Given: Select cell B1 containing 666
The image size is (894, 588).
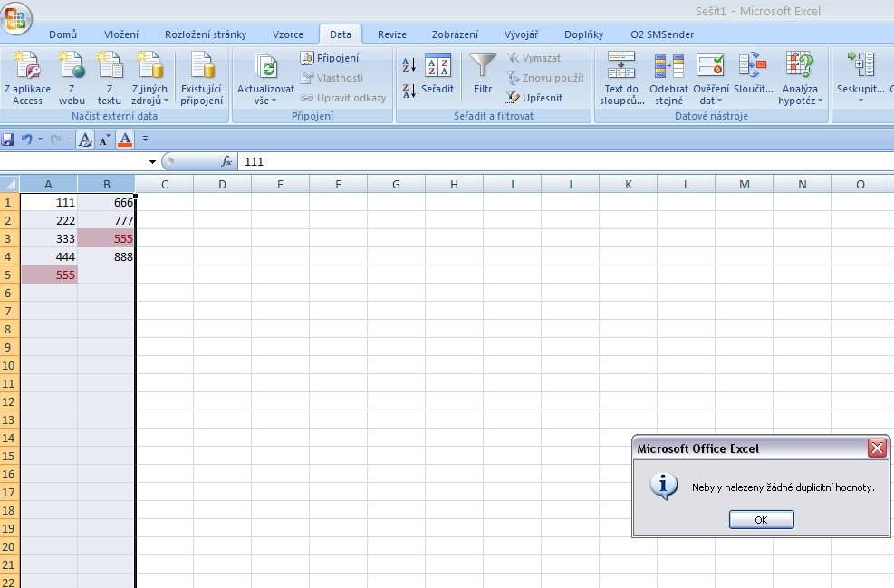Looking at the screenshot, I should [x=107, y=202].
